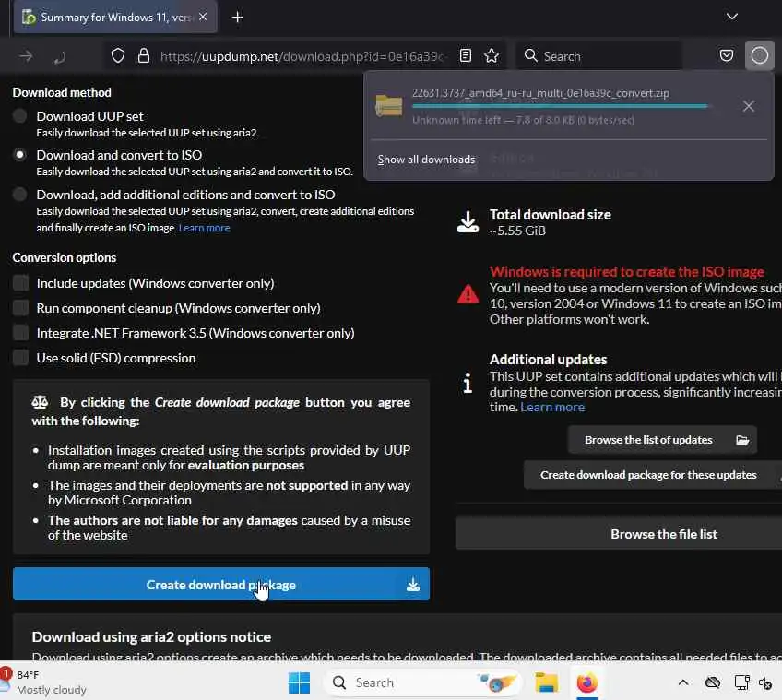
Task: Open the weather widget showing 84°F
Action: pyautogui.click(x=45, y=682)
